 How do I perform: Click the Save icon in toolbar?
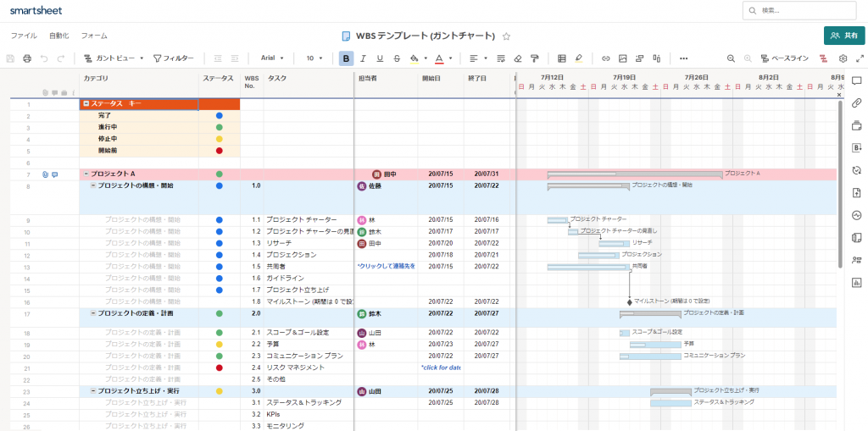pyautogui.click(x=10, y=58)
